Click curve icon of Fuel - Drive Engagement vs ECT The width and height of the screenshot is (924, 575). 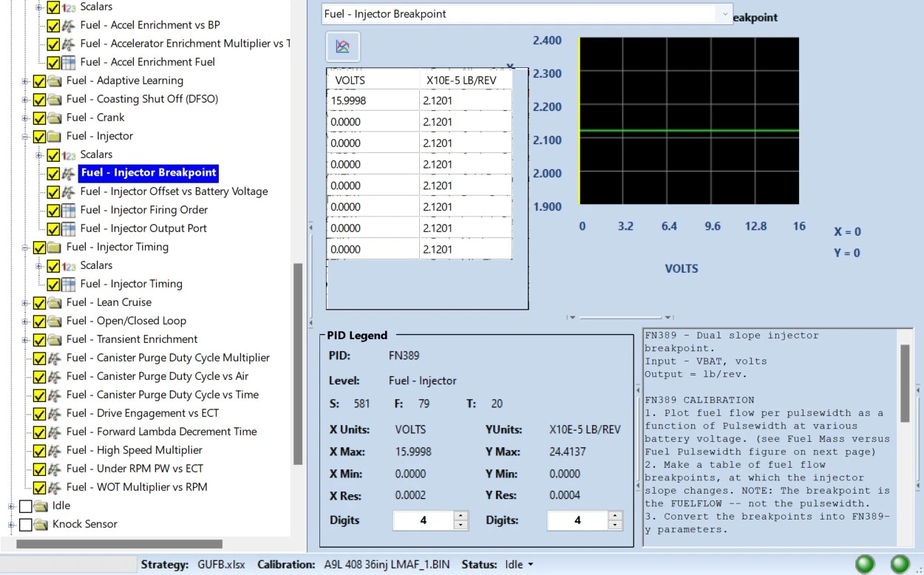55,413
